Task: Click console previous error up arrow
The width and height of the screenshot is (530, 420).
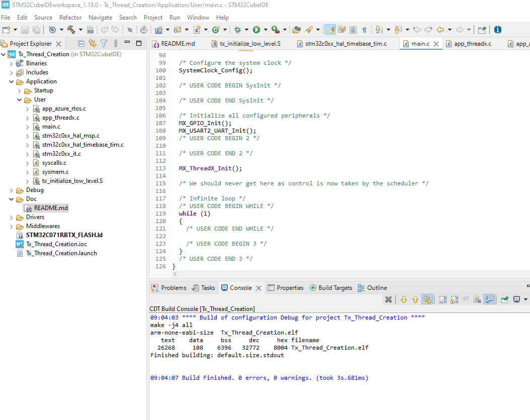Action: pos(415,299)
